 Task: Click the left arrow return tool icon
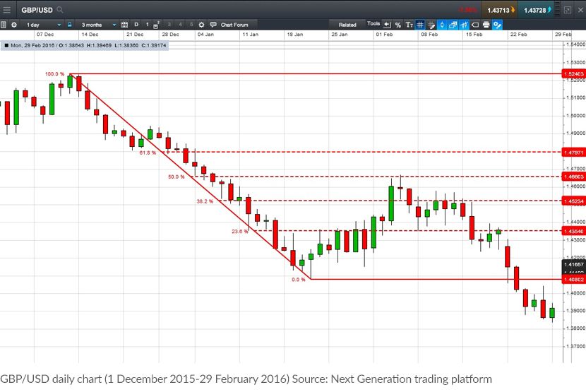[x=387, y=25]
